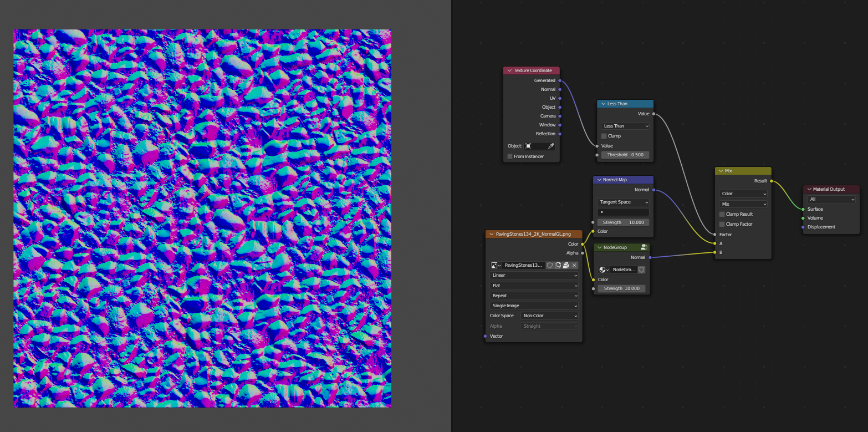Toggle the Clamp checkbox in Less Than node
Viewport: 868px width, 432px height.
point(604,136)
